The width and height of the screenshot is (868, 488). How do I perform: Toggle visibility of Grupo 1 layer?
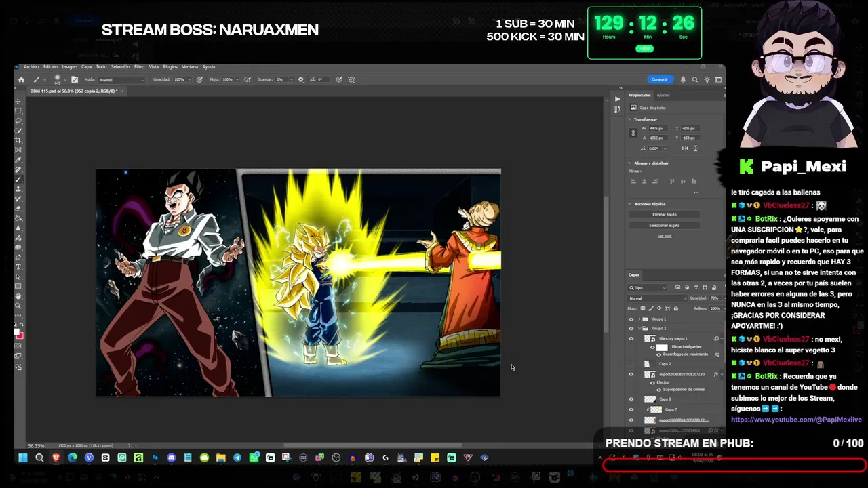631,319
